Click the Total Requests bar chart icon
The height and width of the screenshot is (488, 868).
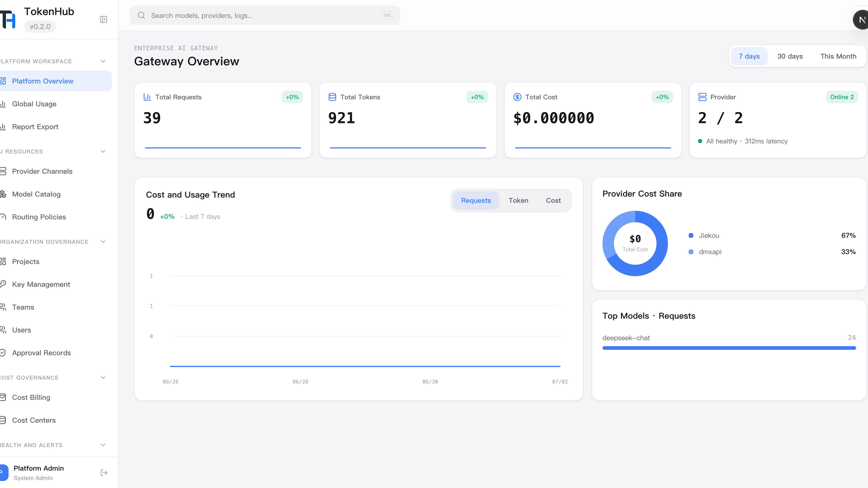coord(147,97)
